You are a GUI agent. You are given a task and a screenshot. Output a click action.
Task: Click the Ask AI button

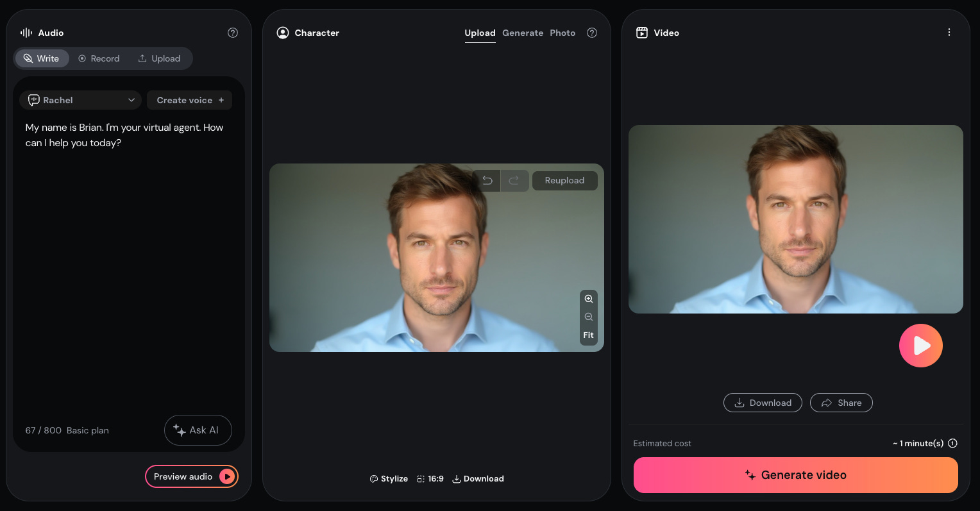(x=198, y=430)
